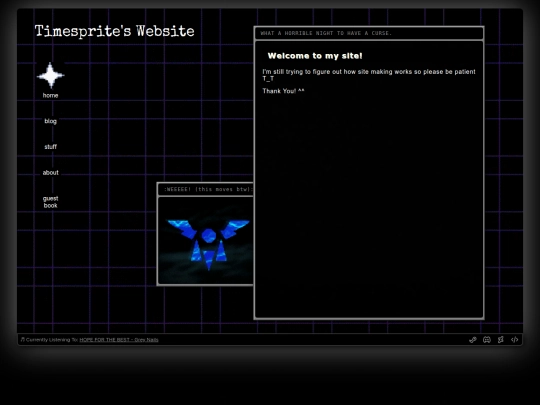Image resolution: width=540 pixels, height=405 pixels.
Task: Click the 'Welcome to my site!' heading
Action: [x=315, y=56]
